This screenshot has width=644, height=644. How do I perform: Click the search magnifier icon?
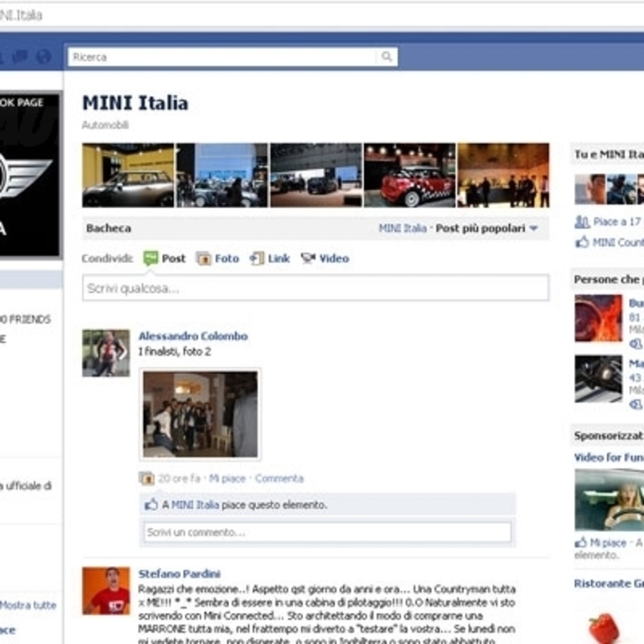pyautogui.click(x=386, y=56)
